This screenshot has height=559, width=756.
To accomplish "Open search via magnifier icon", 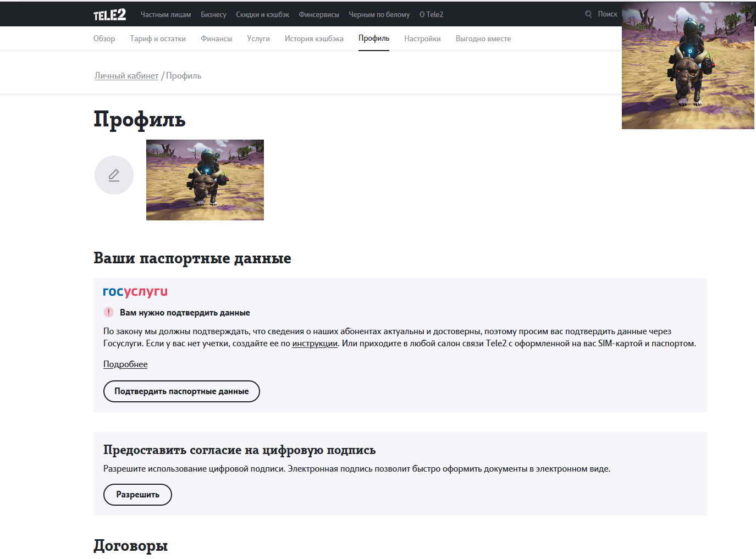I will click(588, 14).
